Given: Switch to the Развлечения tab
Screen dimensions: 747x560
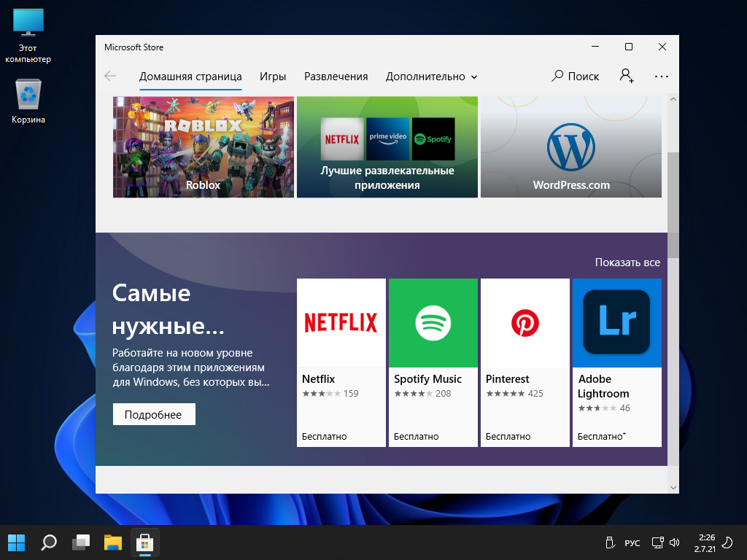Looking at the screenshot, I should 336,77.
